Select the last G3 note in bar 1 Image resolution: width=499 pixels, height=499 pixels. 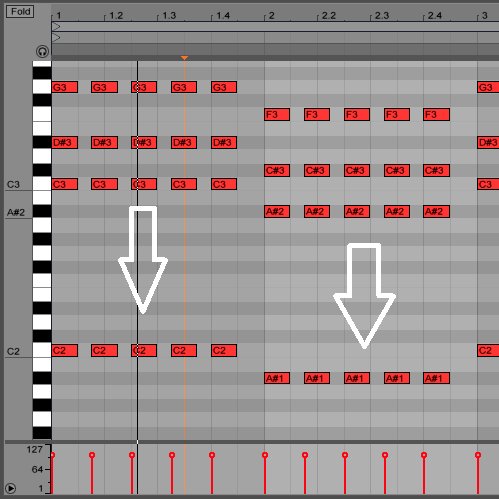point(224,87)
